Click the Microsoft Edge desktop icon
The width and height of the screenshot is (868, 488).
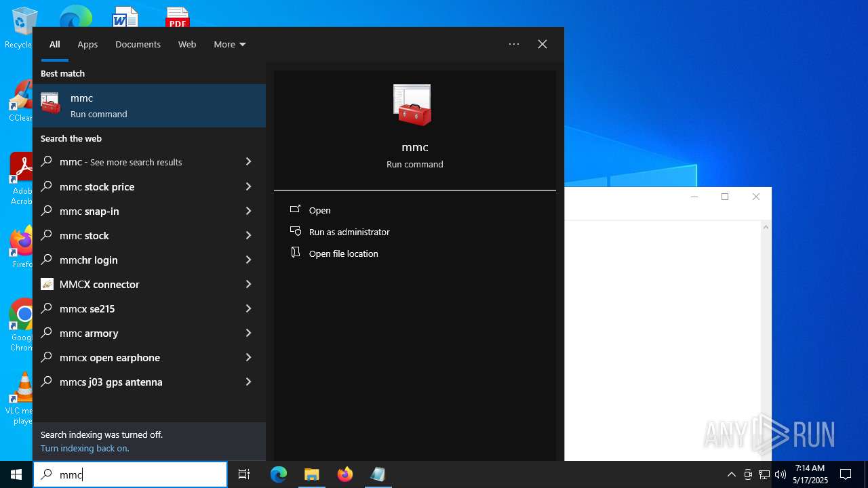tap(75, 17)
